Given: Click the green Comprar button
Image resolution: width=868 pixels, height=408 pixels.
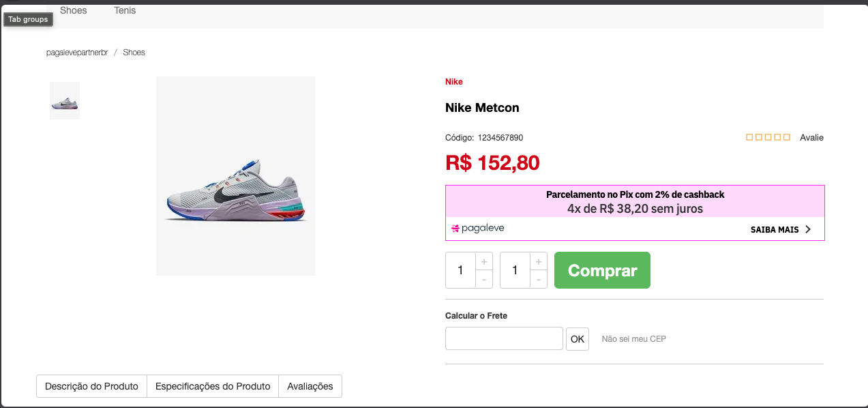Looking at the screenshot, I should [602, 270].
